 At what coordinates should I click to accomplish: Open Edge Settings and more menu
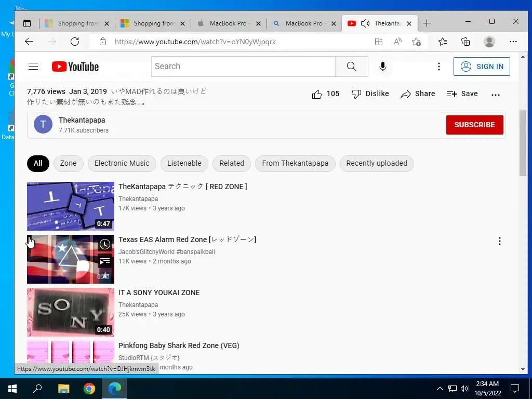coord(513,42)
